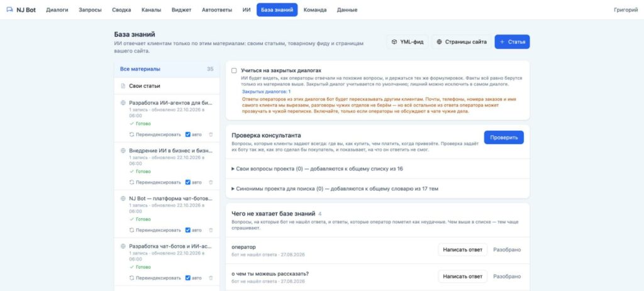This screenshot has width=644, height=291.
Task: Open the NJ Bot — платформа чат-ботов title
Action: point(171,198)
